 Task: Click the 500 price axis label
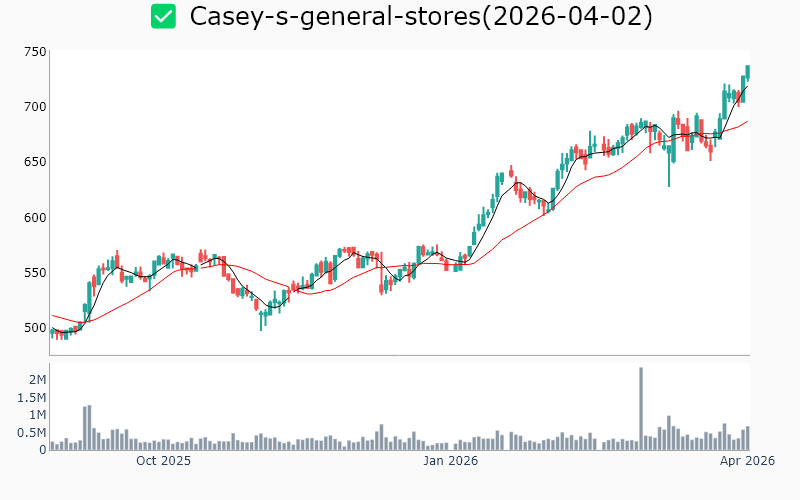tap(36, 328)
